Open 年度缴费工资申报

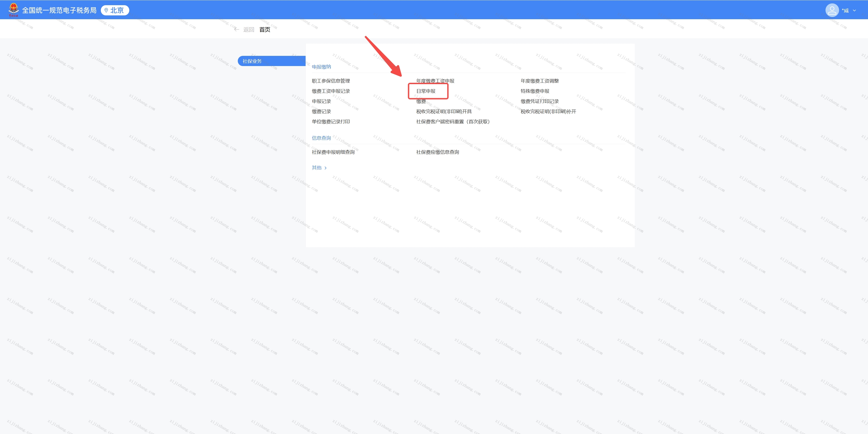(x=435, y=81)
